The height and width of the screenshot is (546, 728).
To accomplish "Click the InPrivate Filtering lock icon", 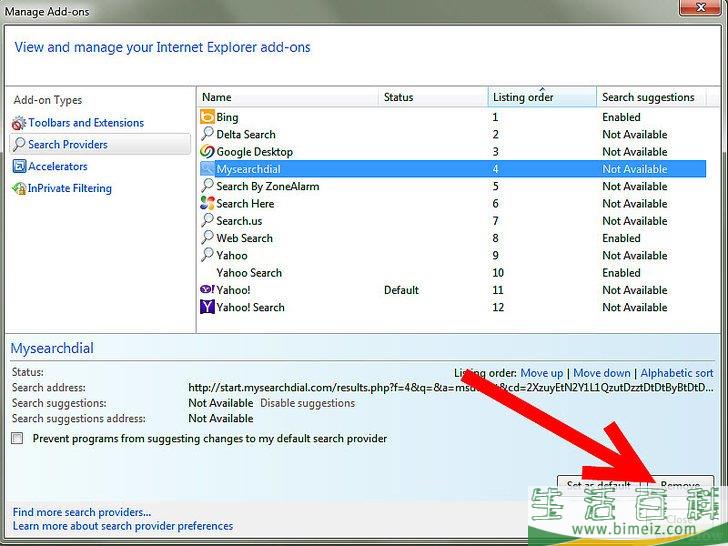I will 19,188.
